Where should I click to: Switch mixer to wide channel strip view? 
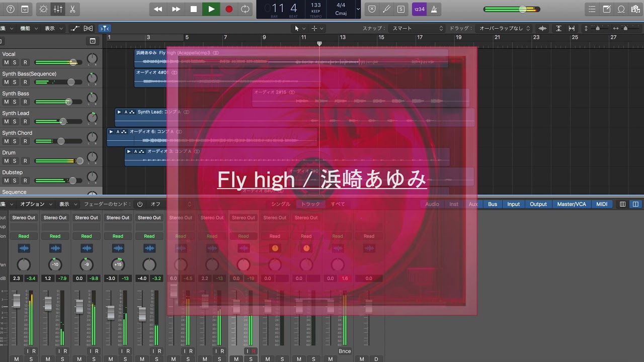click(x=635, y=204)
